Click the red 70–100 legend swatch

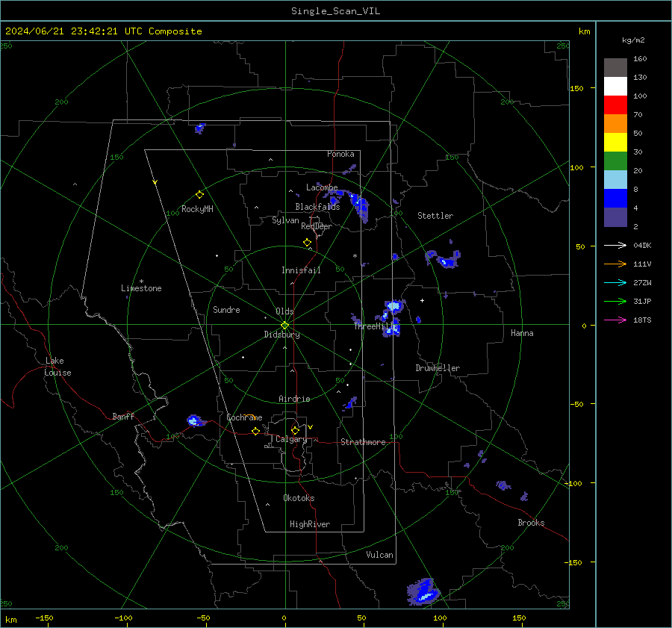click(615, 105)
